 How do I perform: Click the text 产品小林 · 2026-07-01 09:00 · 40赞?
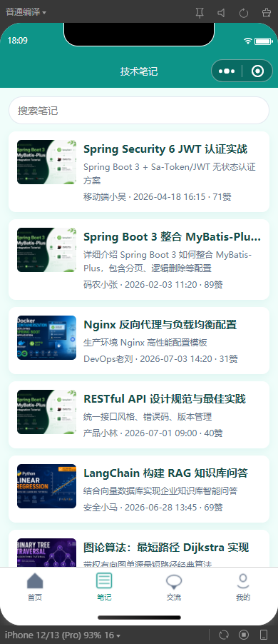(153, 433)
